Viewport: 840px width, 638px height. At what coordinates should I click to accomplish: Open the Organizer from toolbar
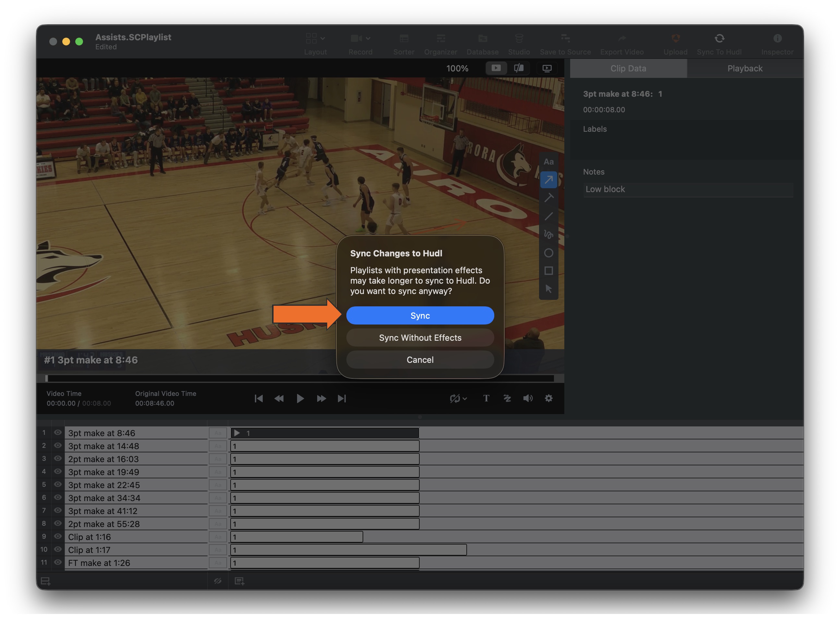440,44
